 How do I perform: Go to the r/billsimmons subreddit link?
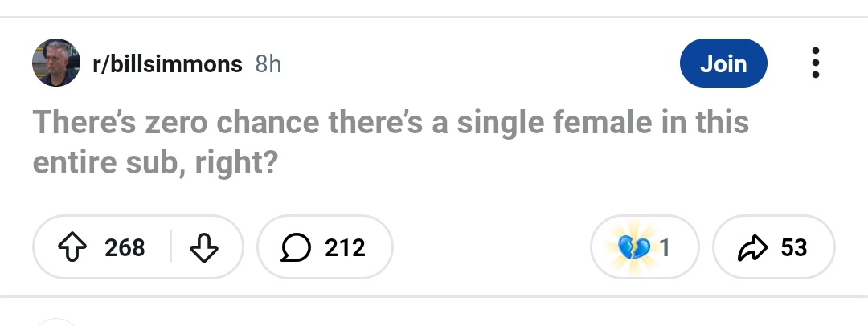click(168, 64)
